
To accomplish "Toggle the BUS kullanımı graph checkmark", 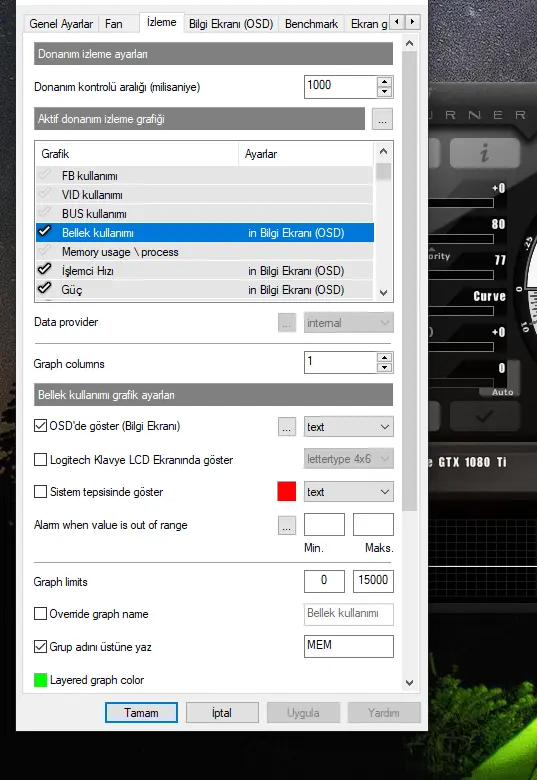I will point(45,212).
